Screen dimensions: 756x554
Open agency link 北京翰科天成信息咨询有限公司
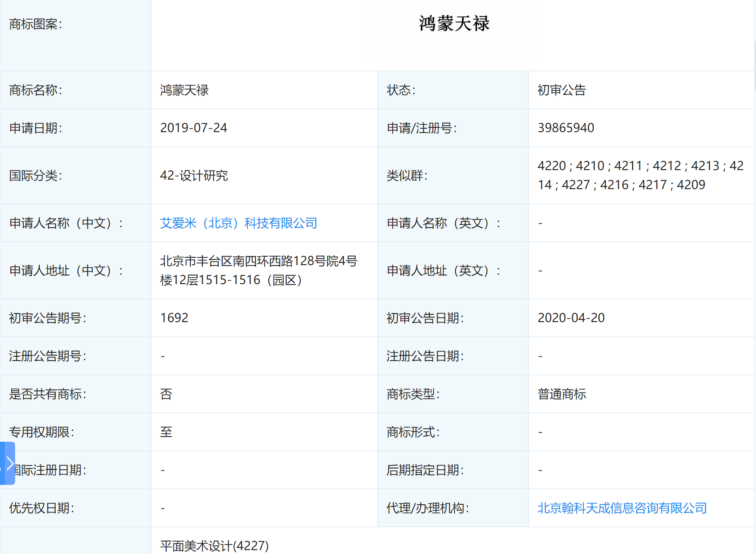pos(622,508)
